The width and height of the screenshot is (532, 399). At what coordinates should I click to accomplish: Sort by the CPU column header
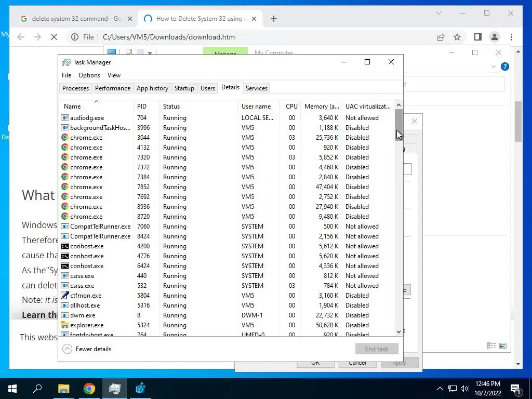(x=290, y=106)
